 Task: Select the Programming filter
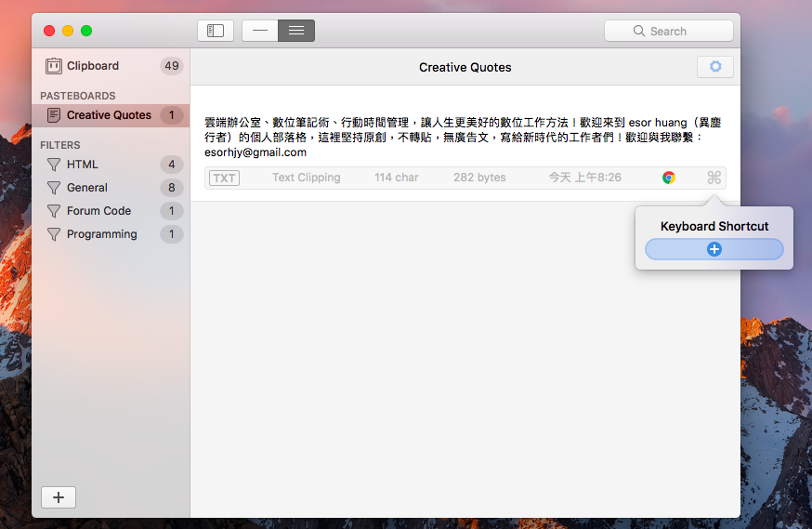coord(111,234)
